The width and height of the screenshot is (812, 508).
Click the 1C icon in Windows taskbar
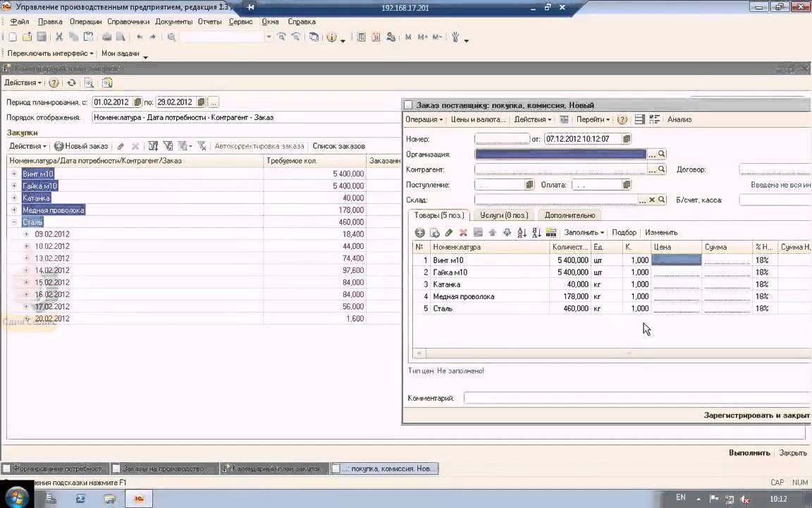(138, 499)
